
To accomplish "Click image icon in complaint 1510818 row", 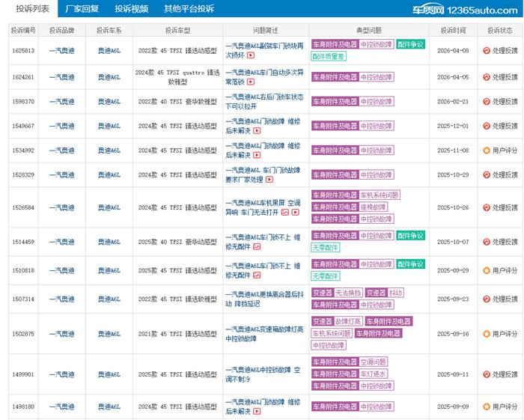I will coord(257,276).
